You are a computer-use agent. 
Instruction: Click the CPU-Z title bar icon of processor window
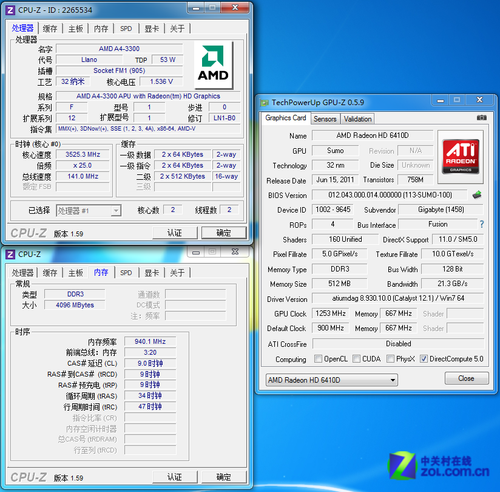(10, 10)
